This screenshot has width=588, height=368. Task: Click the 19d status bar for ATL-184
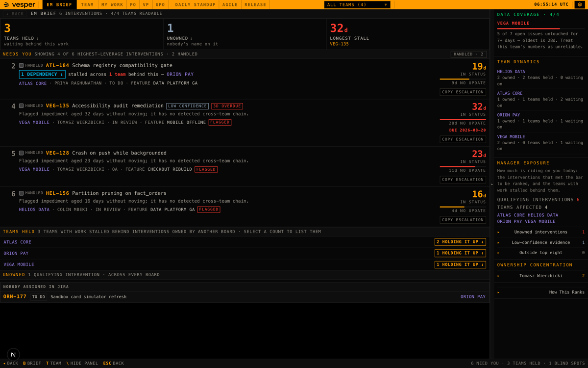(x=463, y=79)
